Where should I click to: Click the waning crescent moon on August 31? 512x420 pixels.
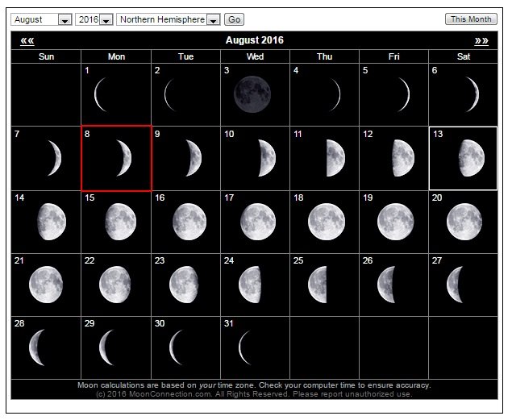244,347
